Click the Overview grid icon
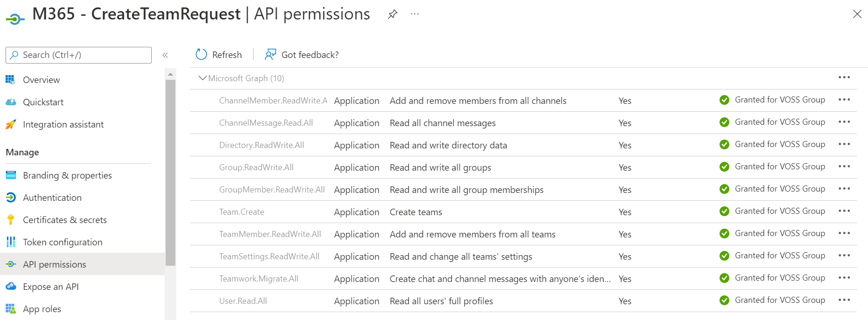868x320 pixels. 10,80
